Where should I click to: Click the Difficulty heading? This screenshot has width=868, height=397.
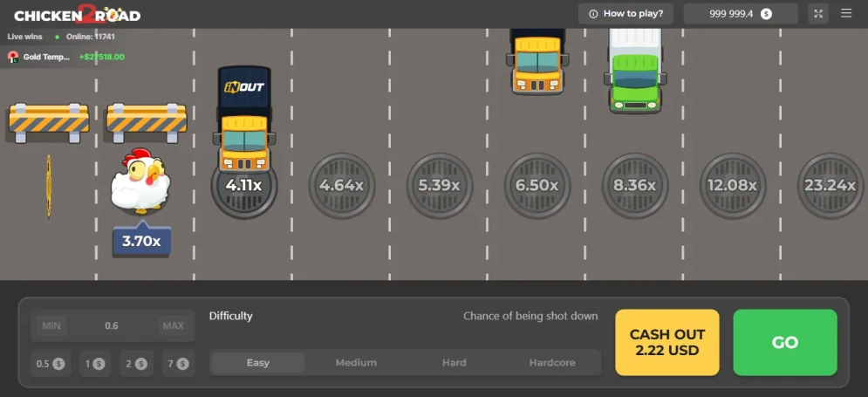pos(231,316)
